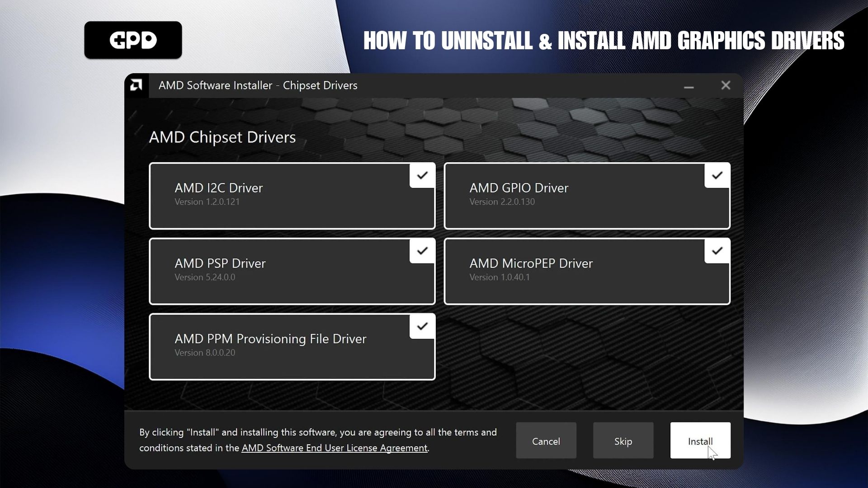
Task: Click the GPD logo badge
Action: pos(133,40)
